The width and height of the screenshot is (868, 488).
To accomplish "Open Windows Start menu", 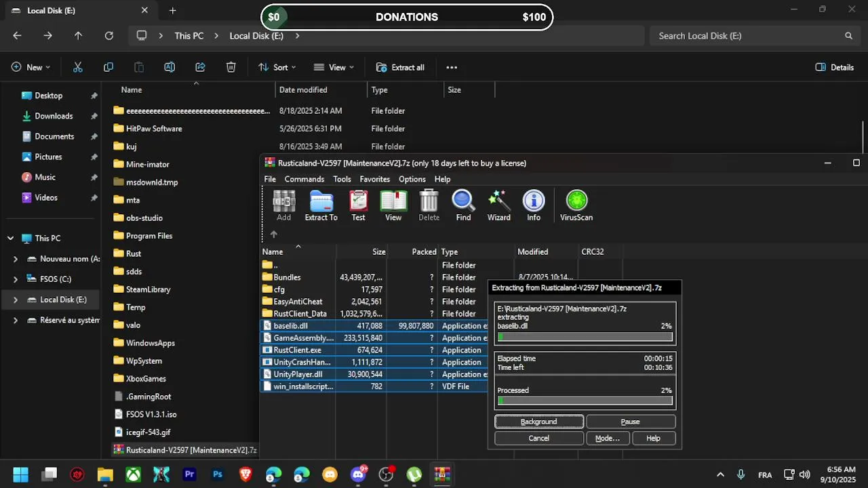I will point(20,474).
